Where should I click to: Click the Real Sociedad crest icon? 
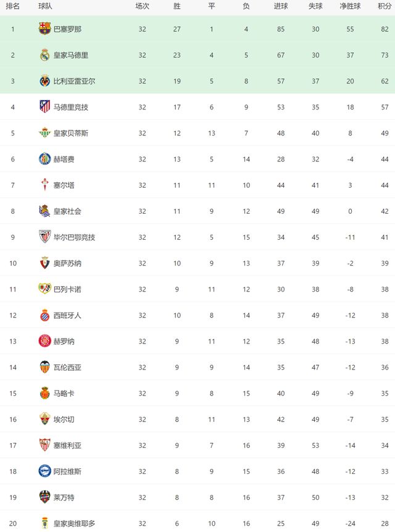(x=44, y=211)
